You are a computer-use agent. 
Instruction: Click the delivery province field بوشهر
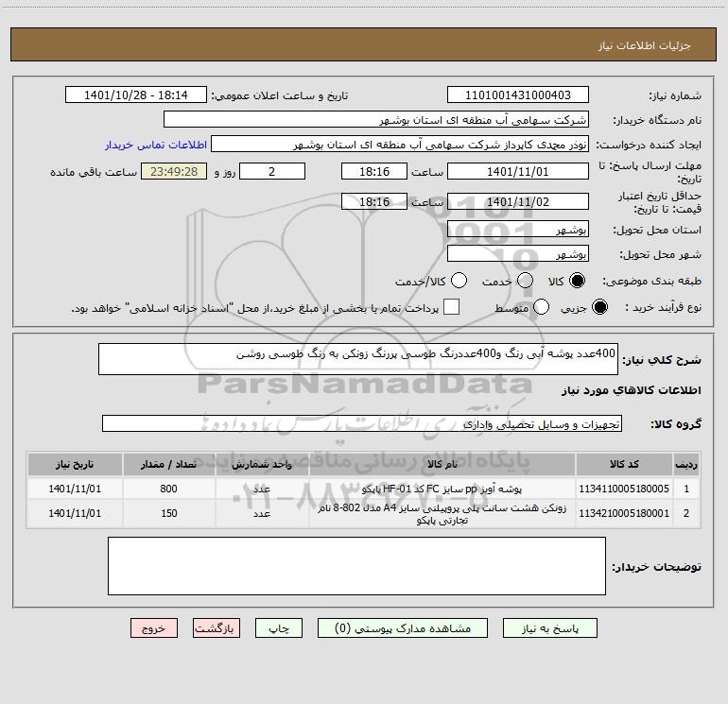pyautogui.click(x=518, y=229)
